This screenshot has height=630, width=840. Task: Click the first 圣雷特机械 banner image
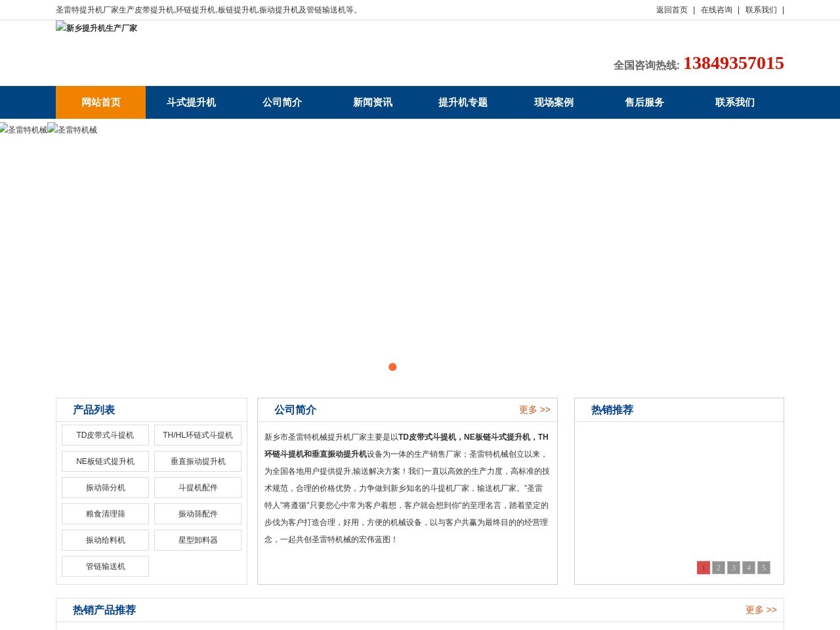click(x=24, y=130)
